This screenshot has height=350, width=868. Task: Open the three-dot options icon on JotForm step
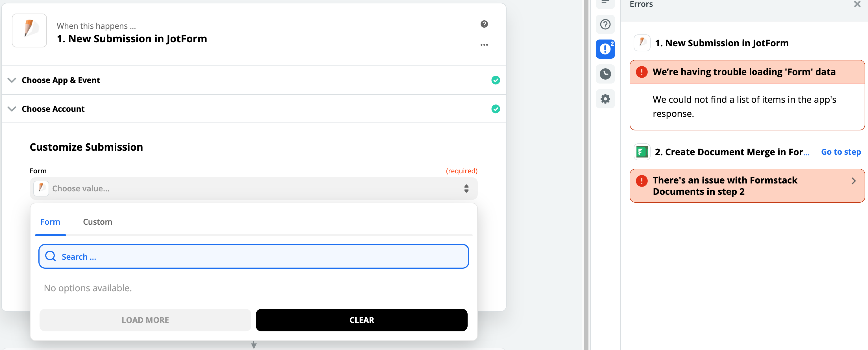pyautogui.click(x=484, y=45)
